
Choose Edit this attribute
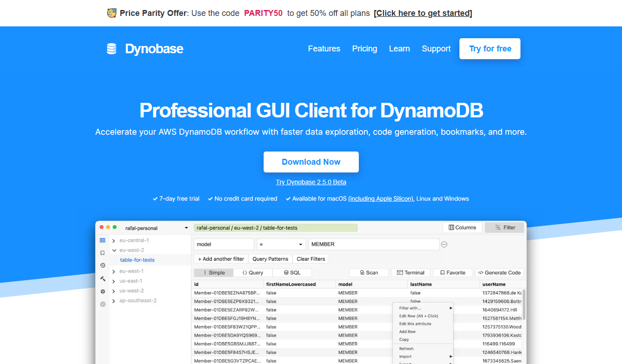click(x=423, y=324)
